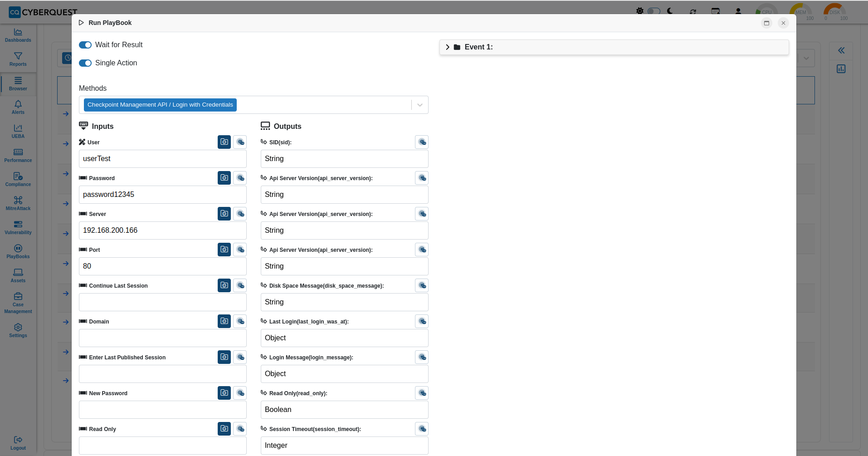Click cloud icon beside Last Login output
868x456 pixels.
click(x=422, y=321)
